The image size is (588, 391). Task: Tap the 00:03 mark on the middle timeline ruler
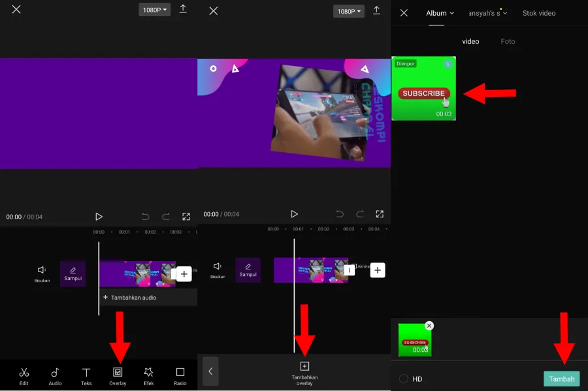click(x=348, y=229)
